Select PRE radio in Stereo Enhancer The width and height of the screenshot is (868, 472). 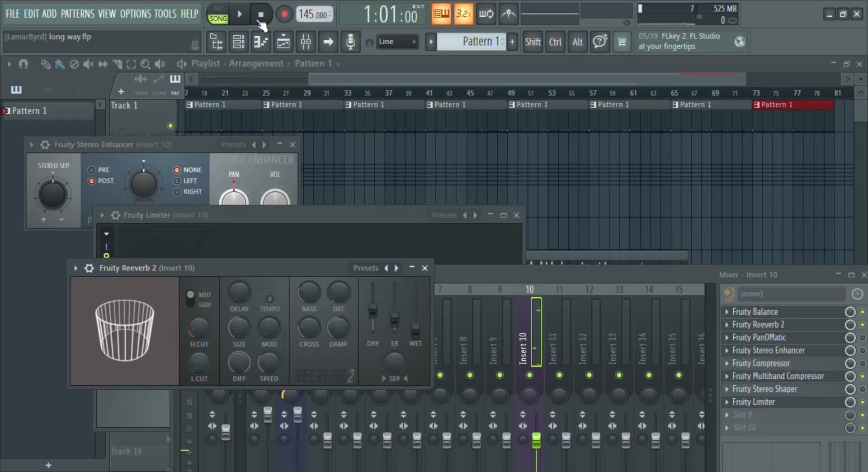(92, 170)
